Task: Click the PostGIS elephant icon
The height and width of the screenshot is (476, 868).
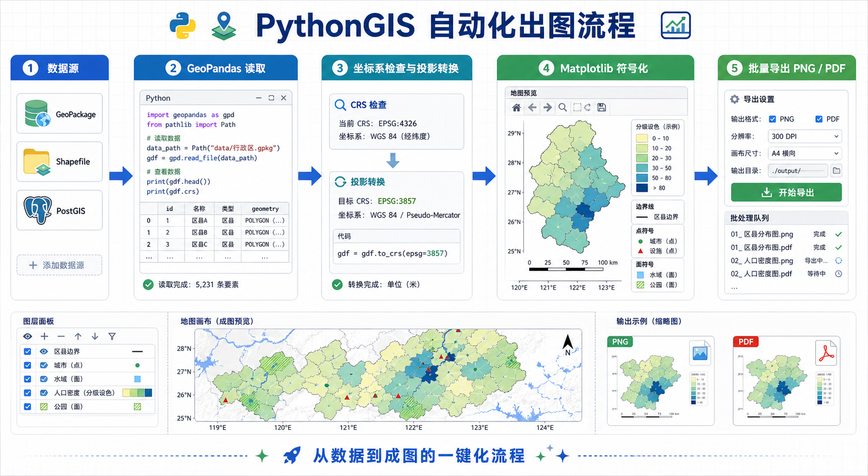Action: 38,210
